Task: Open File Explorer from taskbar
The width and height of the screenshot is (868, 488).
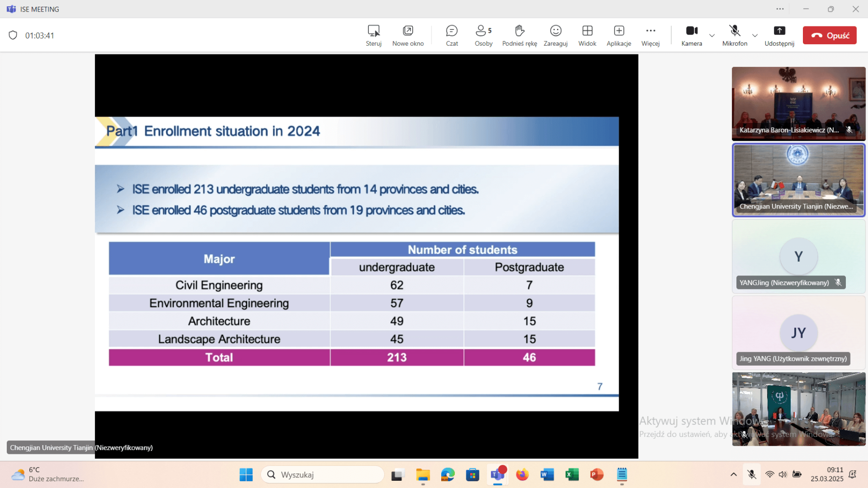Action: tap(423, 475)
